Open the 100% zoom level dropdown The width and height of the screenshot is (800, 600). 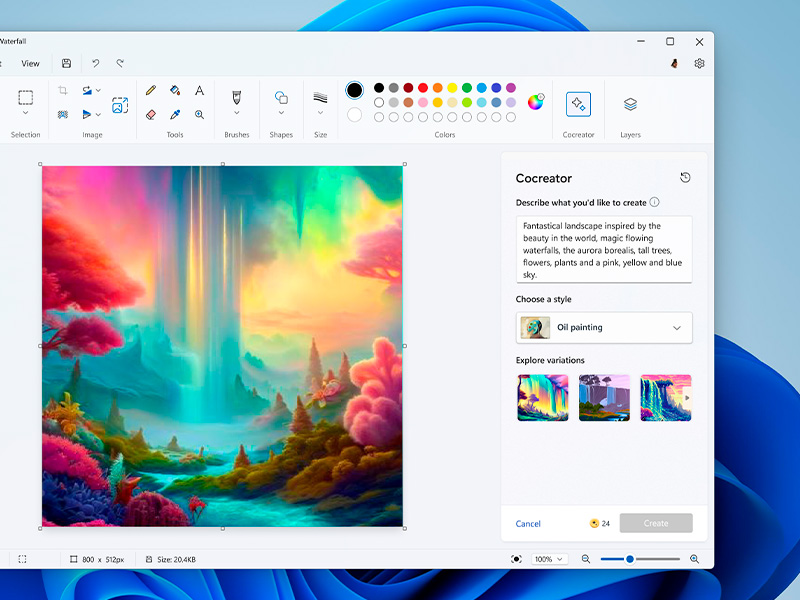(548, 559)
